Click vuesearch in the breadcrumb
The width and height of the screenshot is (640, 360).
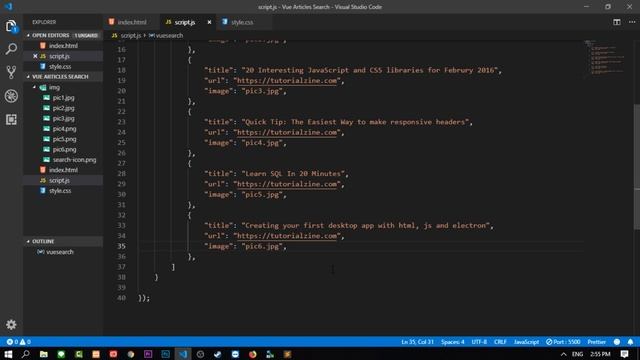[169, 36]
